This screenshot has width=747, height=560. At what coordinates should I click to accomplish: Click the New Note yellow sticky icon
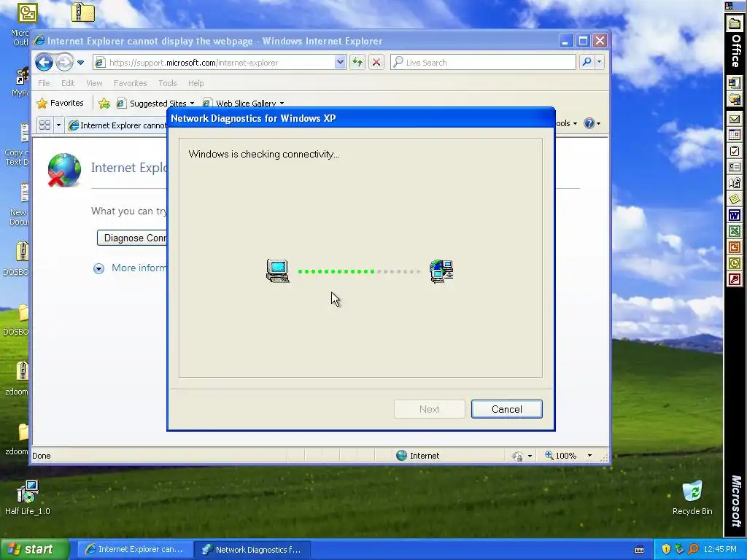[x=734, y=199]
